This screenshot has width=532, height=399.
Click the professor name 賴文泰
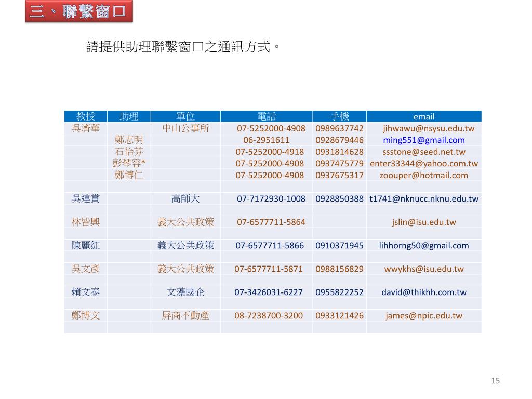[x=86, y=292]
